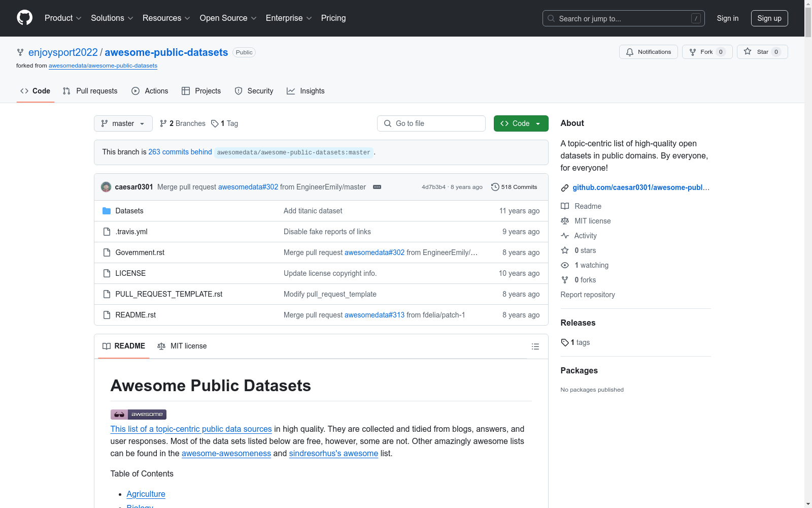Click the book icon beside Readme
This screenshot has width=812, height=508.
[x=565, y=206]
